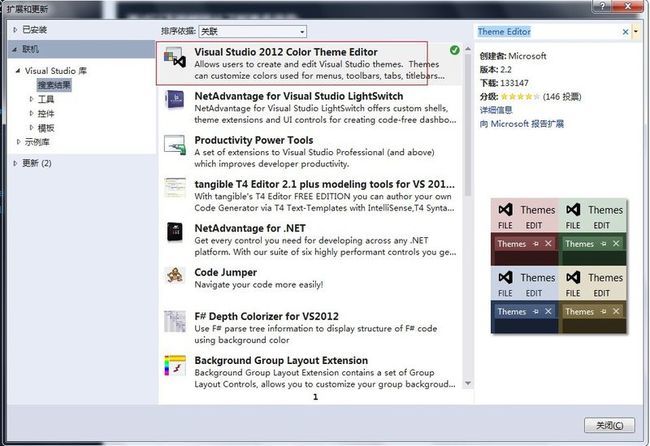Open the sort-by 关联 combo box
This screenshot has height=446, width=650.
pos(253,31)
